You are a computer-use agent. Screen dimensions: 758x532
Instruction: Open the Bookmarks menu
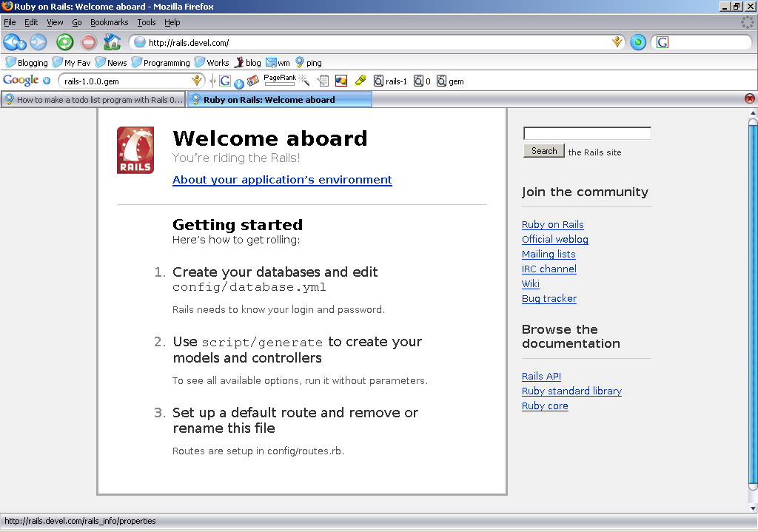click(110, 22)
